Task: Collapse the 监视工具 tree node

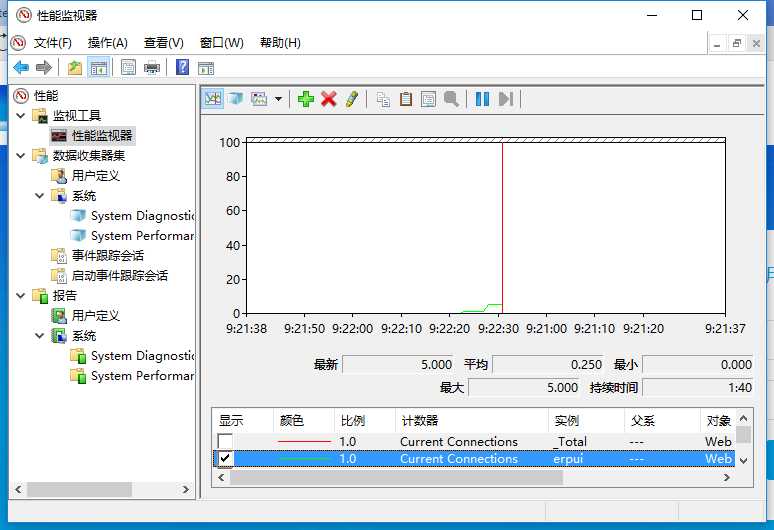Action: tap(21, 116)
